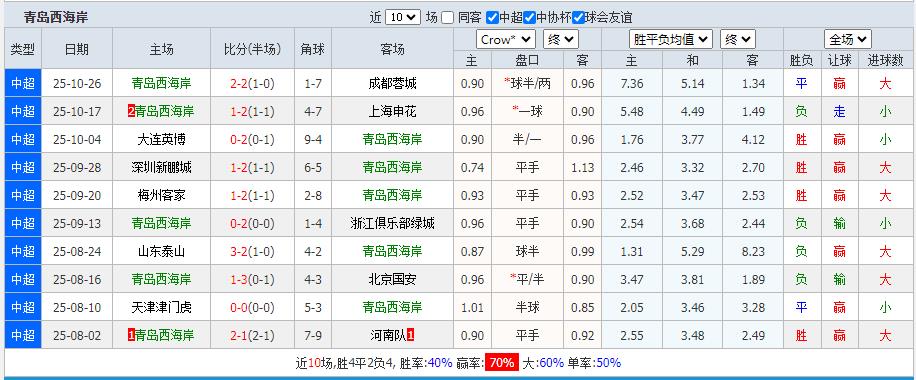Click the 比分(半场) column header
The width and height of the screenshot is (916, 380).
252,49
